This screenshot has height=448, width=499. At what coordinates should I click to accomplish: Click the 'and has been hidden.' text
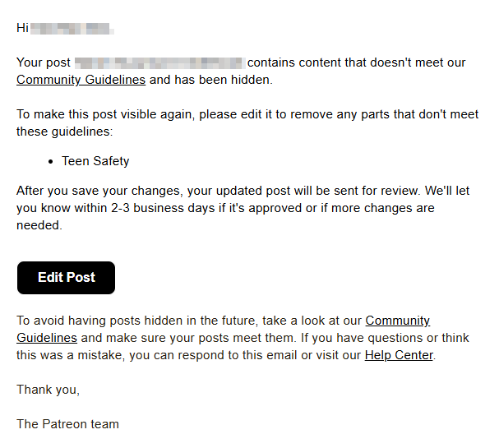click(x=211, y=80)
